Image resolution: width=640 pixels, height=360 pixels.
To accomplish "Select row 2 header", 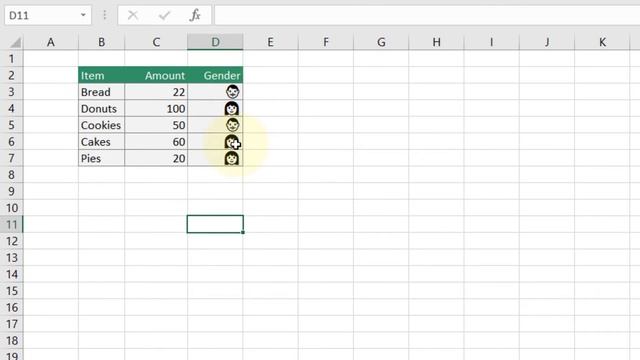I will pyautogui.click(x=11, y=76).
